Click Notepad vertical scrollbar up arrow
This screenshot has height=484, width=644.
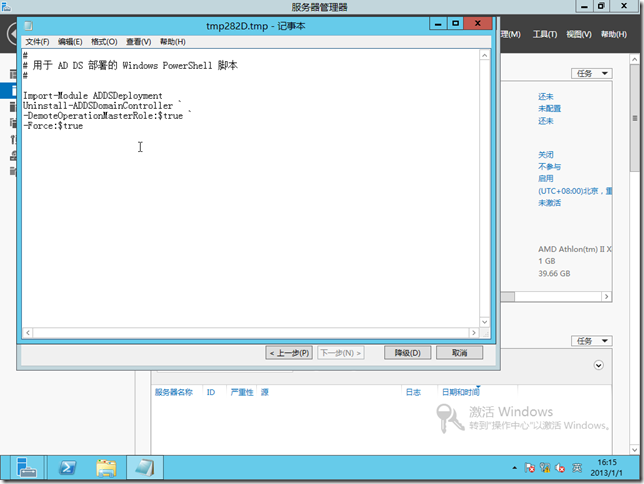[485, 55]
